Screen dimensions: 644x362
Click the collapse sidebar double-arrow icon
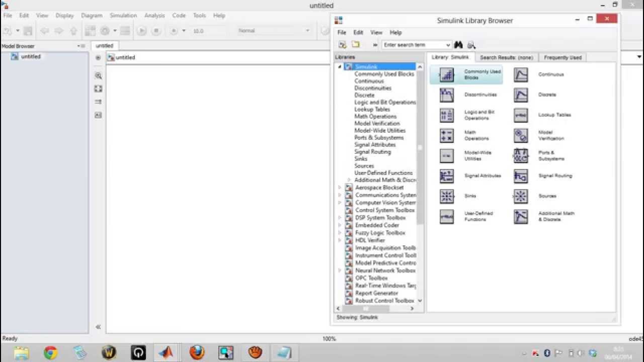pyautogui.click(x=98, y=327)
